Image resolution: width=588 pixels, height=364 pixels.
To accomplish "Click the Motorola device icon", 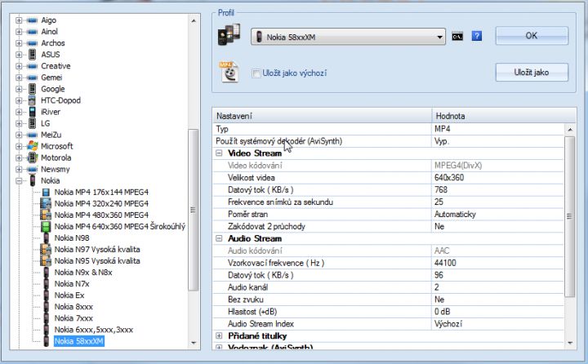I will [33, 158].
